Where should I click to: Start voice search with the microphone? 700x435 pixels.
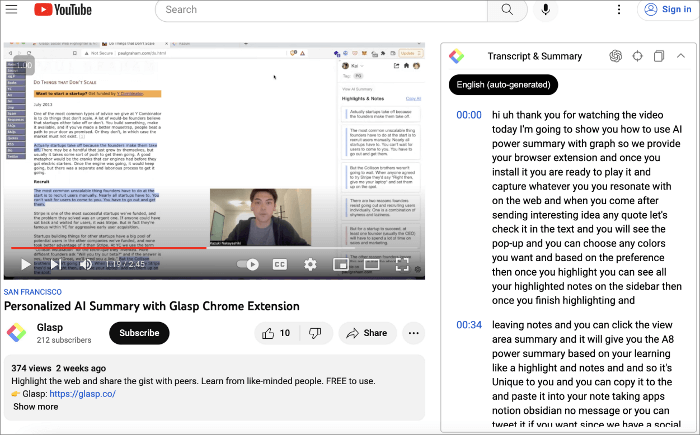pyautogui.click(x=546, y=9)
